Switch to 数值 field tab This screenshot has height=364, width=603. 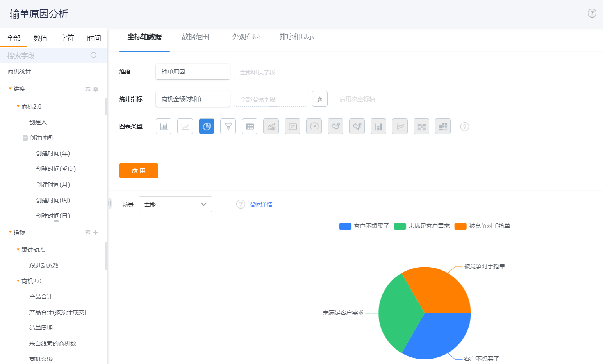pos(40,38)
